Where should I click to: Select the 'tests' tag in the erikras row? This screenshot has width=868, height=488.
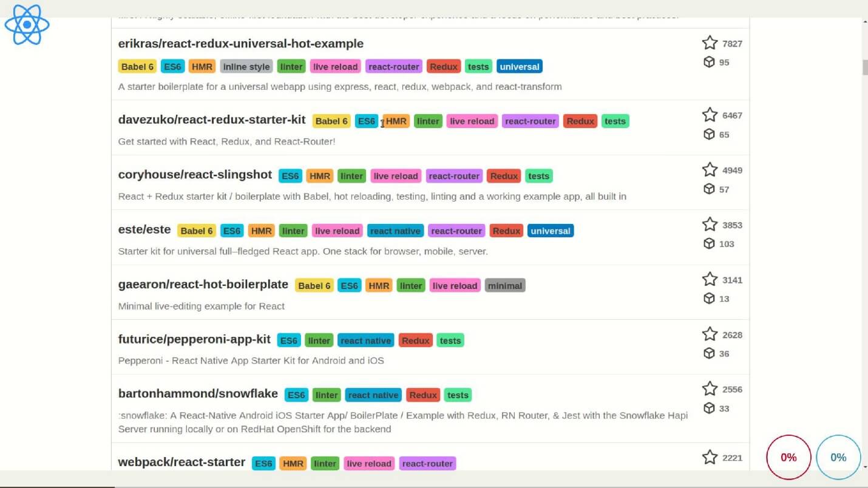[478, 67]
